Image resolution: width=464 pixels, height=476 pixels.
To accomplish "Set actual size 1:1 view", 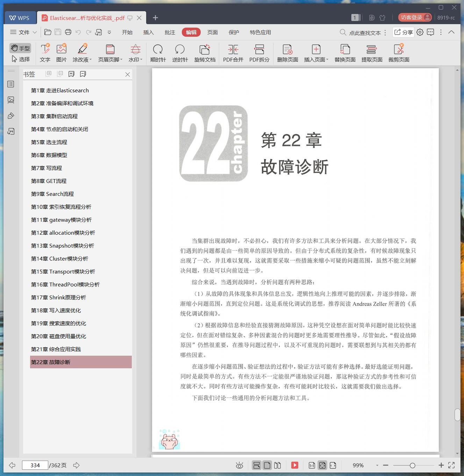I will (312, 465).
